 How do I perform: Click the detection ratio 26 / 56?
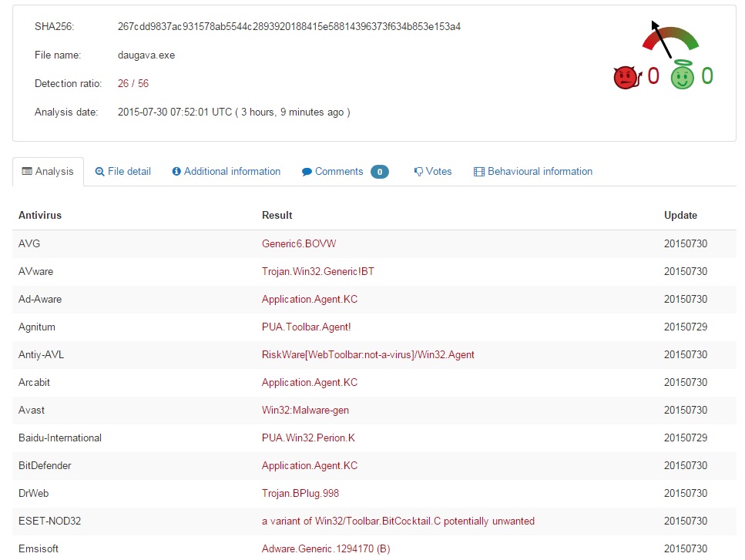(x=133, y=84)
